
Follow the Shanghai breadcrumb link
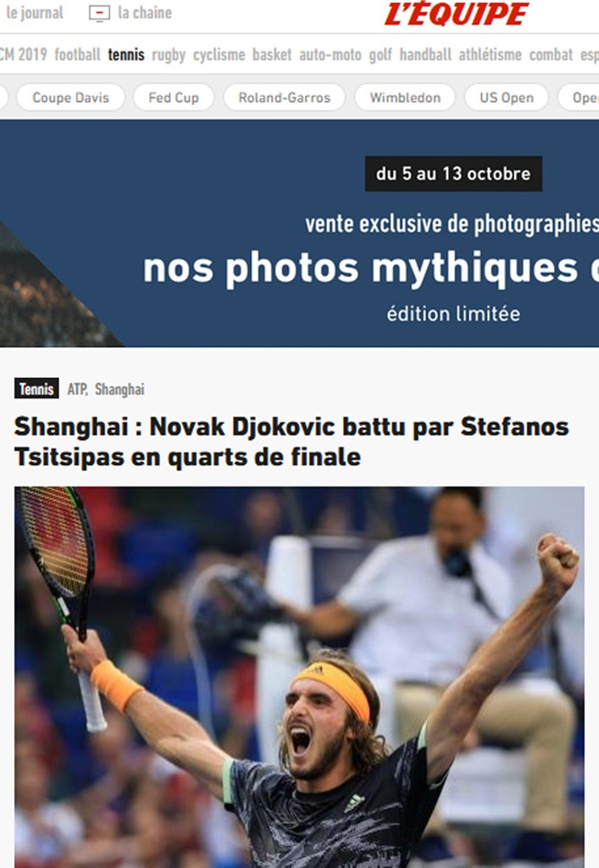coord(119,389)
